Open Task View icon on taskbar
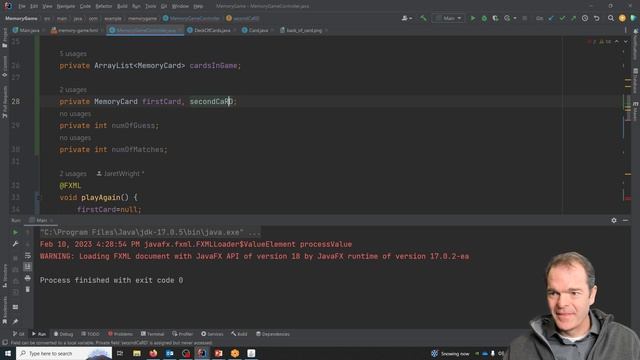640x360 pixels. [x=120, y=353]
